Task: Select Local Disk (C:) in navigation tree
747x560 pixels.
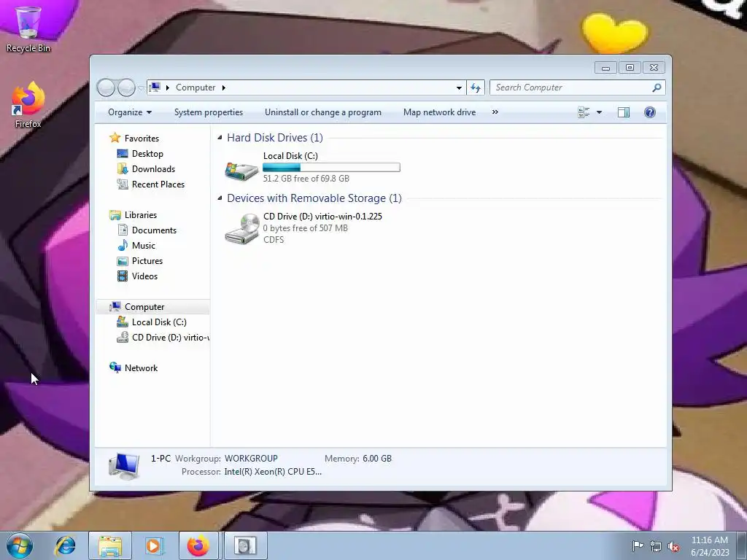Action: pyautogui.click(x=158, y=322)
